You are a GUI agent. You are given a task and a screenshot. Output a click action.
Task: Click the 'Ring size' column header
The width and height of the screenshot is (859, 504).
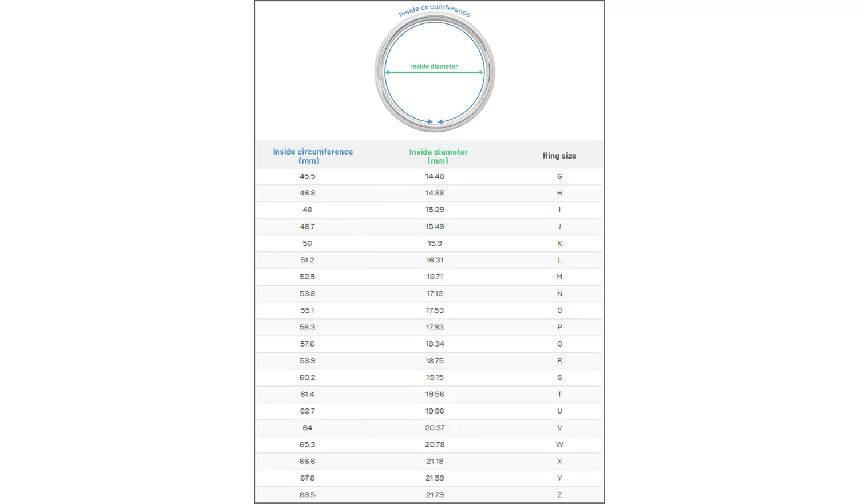(559, 156)
